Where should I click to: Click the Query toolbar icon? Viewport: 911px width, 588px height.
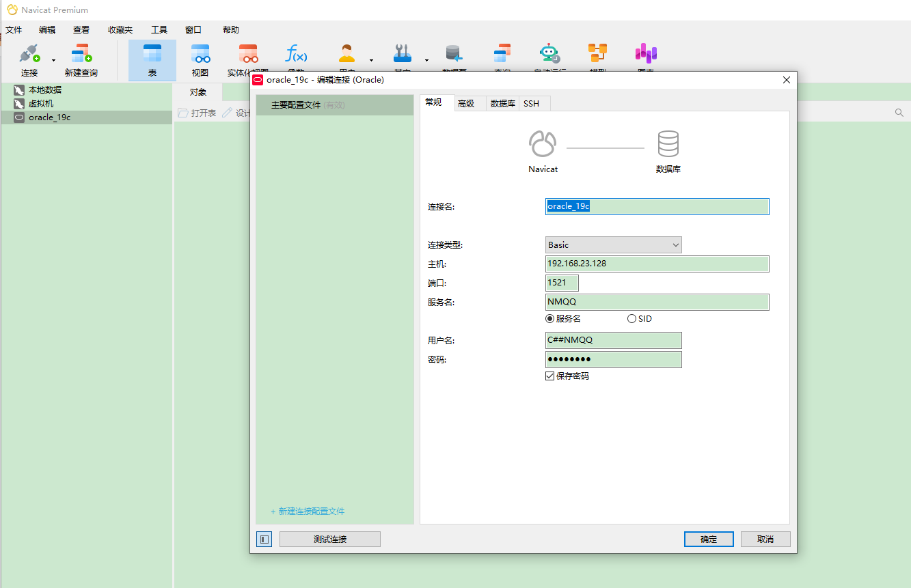pyautogui.click(x=502, y=54)
